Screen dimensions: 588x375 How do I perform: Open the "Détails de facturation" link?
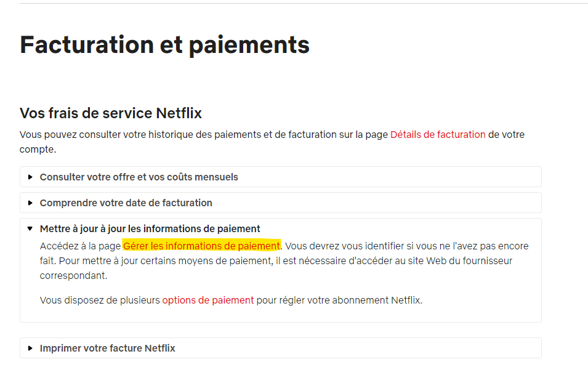(438, 134)
